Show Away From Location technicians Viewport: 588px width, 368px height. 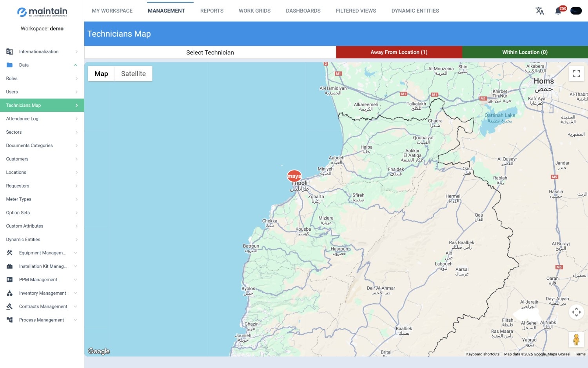399,52
